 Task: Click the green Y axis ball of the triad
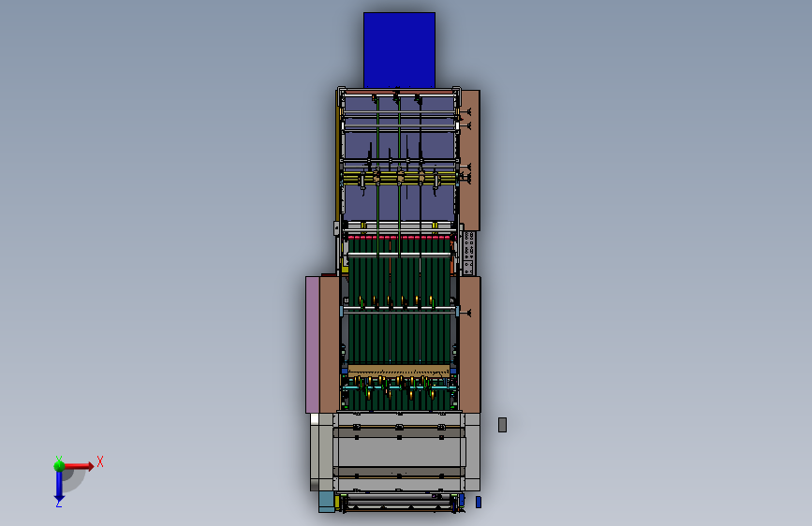pos(59,465)
